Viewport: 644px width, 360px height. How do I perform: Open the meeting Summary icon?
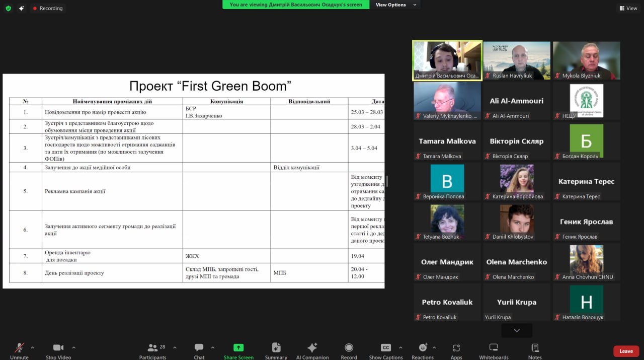point(276,348)
